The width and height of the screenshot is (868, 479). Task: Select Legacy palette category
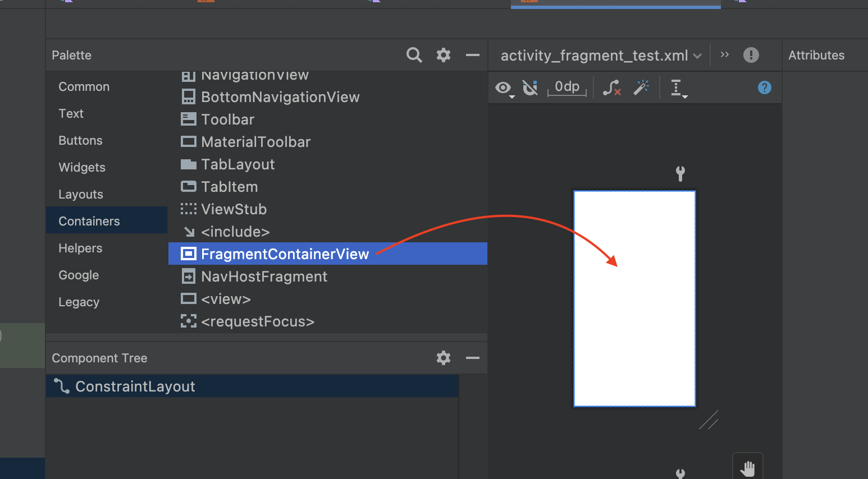coord(79,302)
